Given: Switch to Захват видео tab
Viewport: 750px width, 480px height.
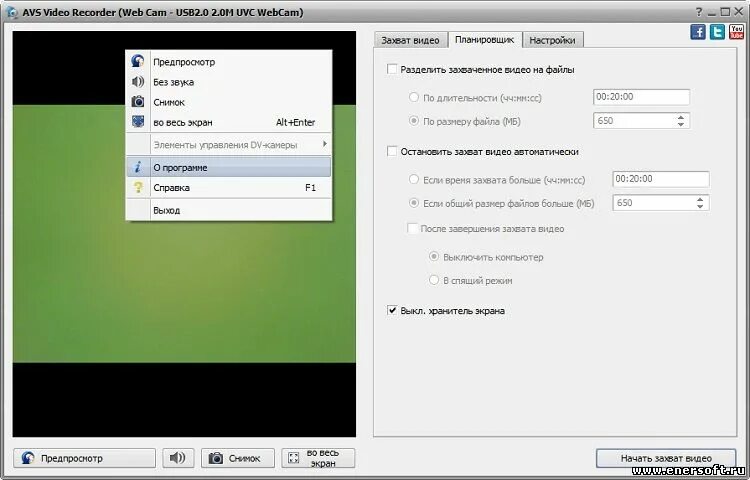Looking at the screenshot, I should tap(410, 40).
